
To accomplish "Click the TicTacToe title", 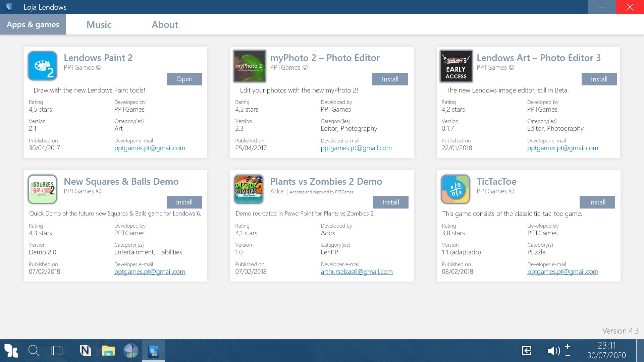I will click(x=496, y=181).
